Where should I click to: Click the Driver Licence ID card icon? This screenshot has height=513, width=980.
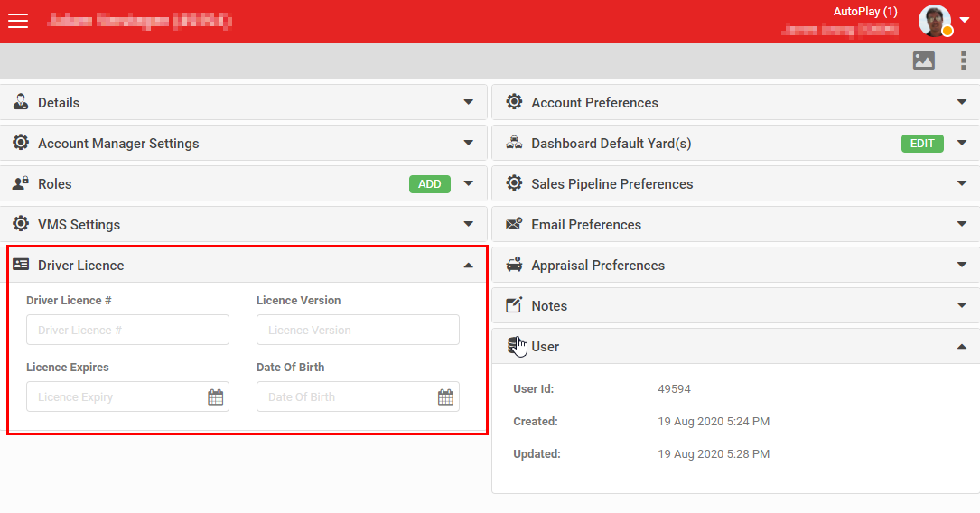[21, 265]
